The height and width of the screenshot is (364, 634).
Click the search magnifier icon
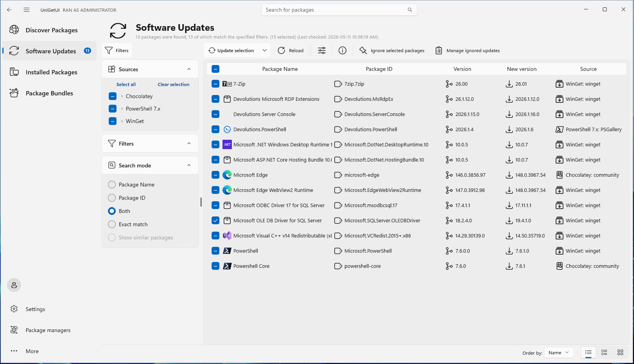(x=410, y=10)
